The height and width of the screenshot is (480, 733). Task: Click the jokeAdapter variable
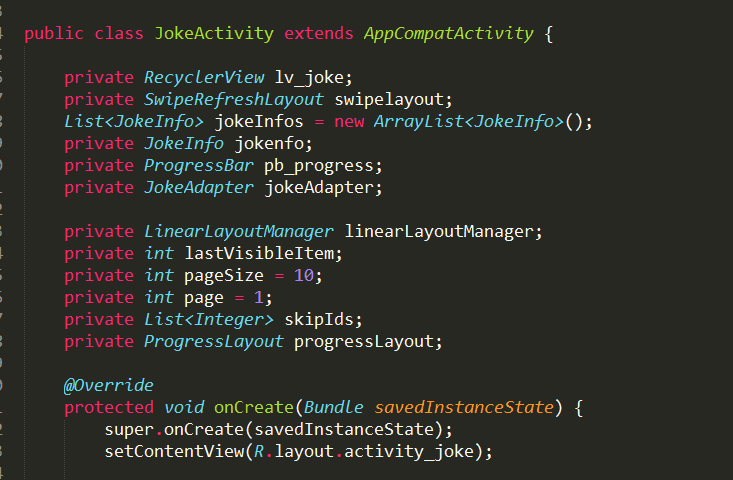pos(319,187)
